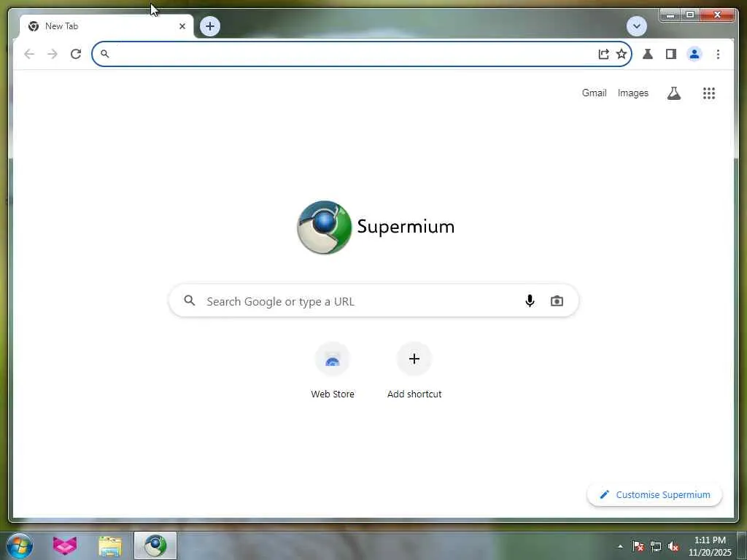The width and height of the screenshot is (747, 560).
Task: Show hidden system tray icons
Action: [620, 546]
